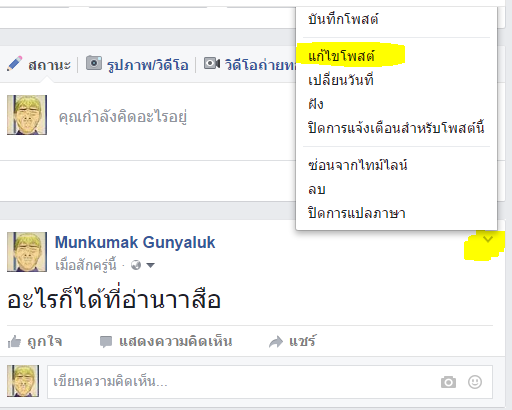512x410 pixels.
Task: Click the share arrow icon
Action: pos(276,342)
